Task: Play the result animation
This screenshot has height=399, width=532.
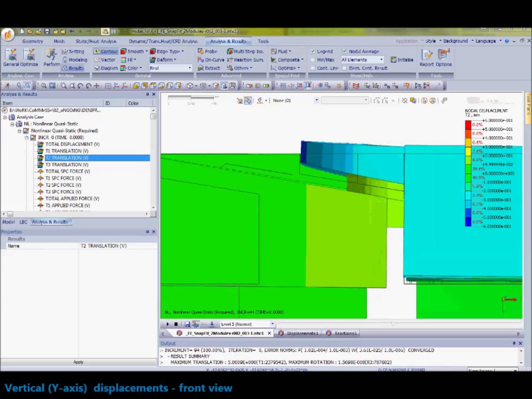Action: tap(168, 324)
